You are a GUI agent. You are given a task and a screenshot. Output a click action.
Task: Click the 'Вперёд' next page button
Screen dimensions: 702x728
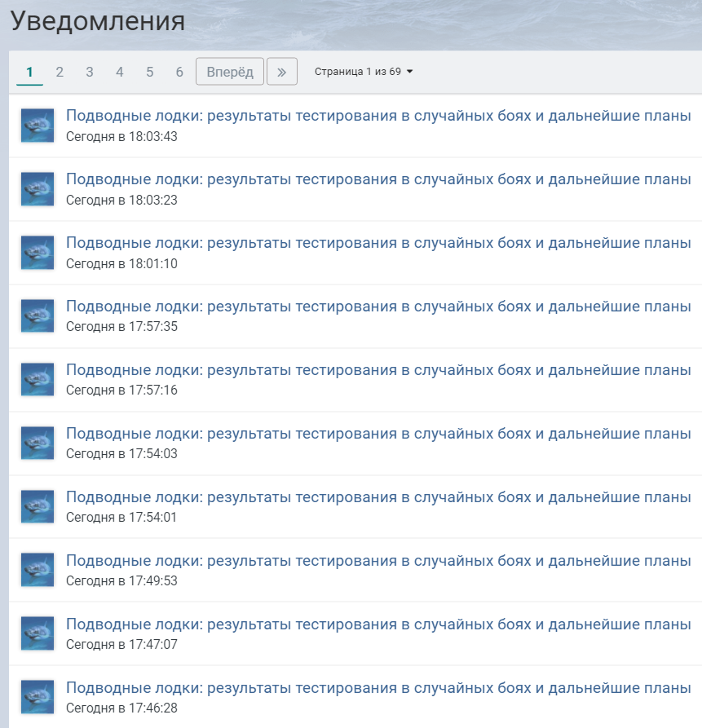[230, 72]
